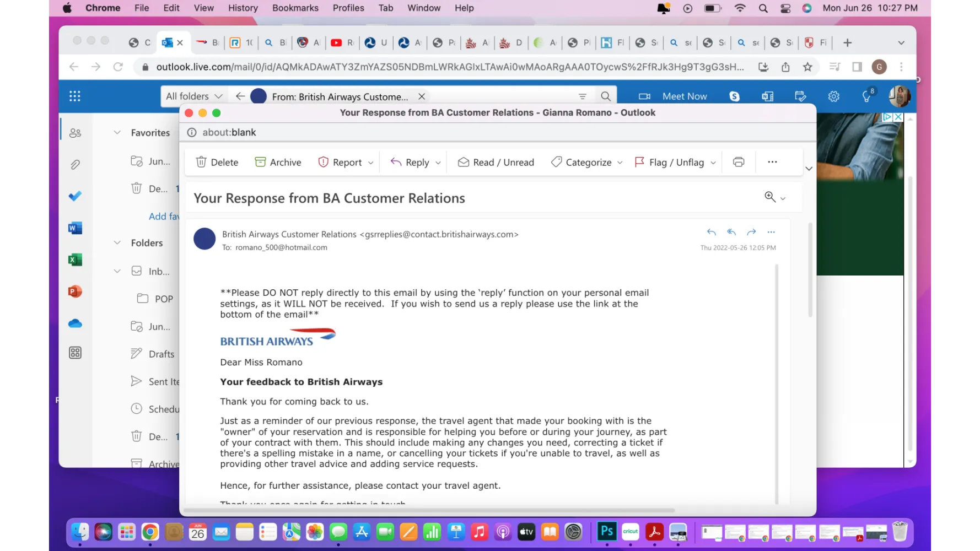
Task: Click Add favorite link
Action: [164, 216]
